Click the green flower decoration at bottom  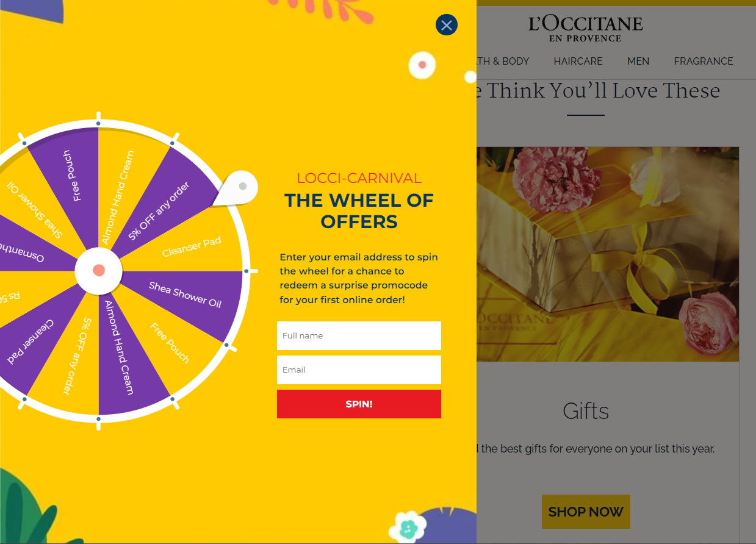[x=409, y=528]
